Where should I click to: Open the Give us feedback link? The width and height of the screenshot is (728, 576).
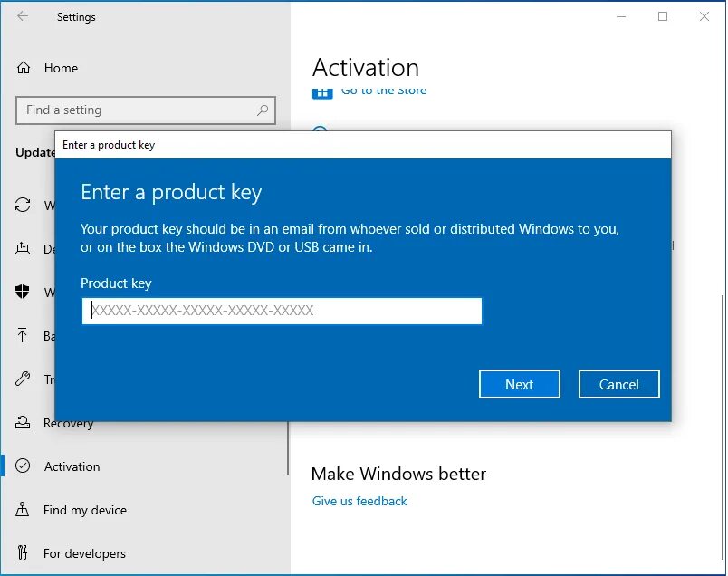click(359, 501)
